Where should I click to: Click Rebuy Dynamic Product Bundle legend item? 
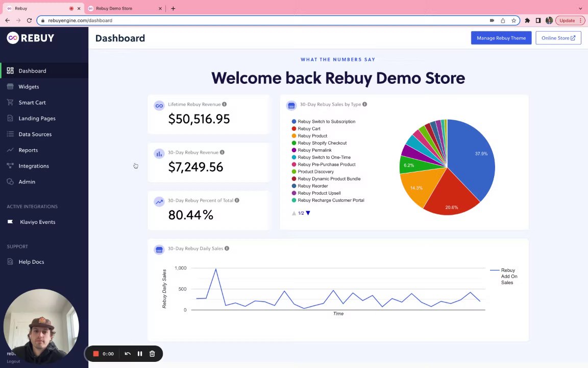(x=326, y=179)
